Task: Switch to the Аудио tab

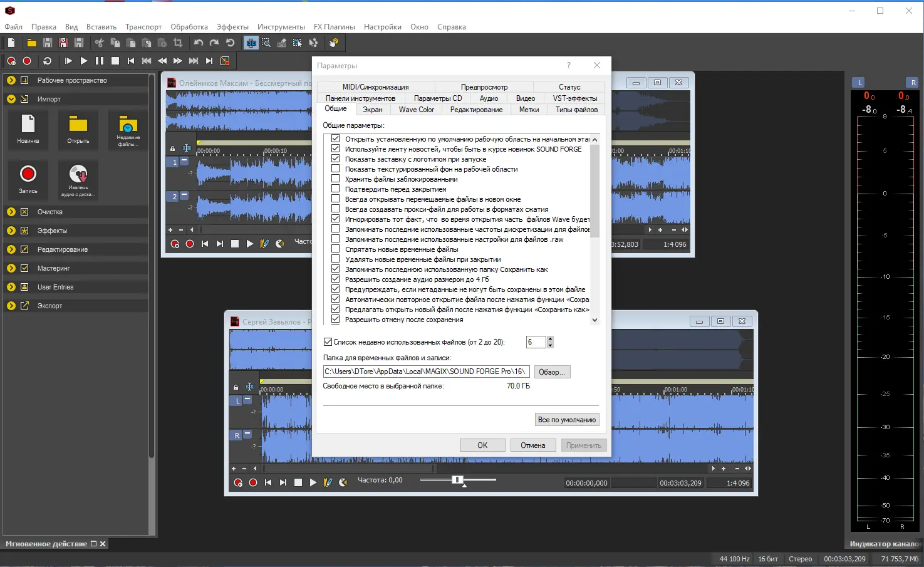Action: [489, 98]
